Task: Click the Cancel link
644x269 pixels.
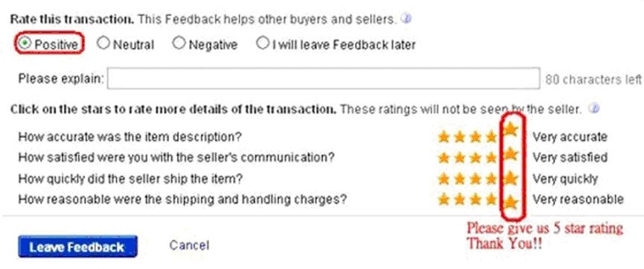Action: coord(189,246)
